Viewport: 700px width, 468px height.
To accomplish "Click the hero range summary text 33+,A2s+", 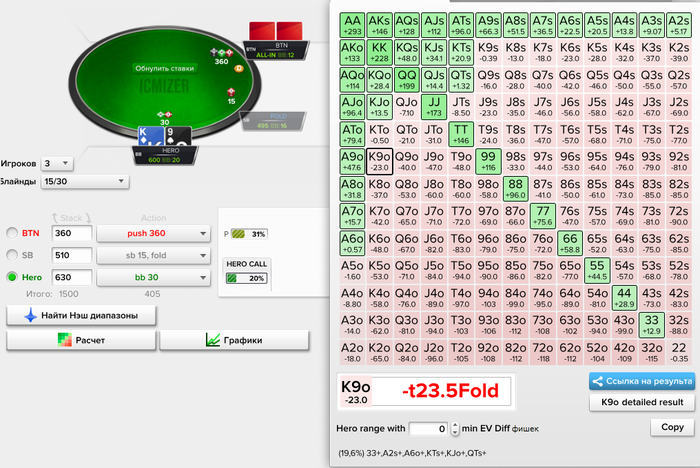I will (412, 453).
